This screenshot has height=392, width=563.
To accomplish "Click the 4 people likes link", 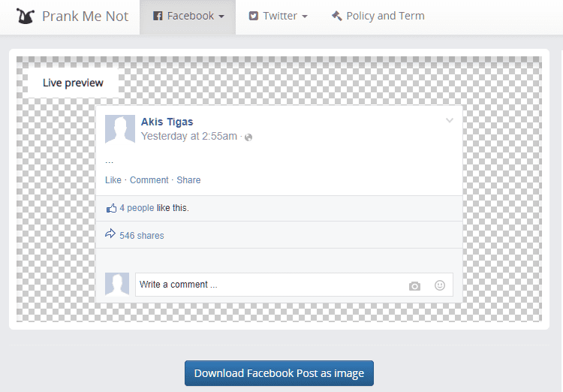I will coord(137,208).
